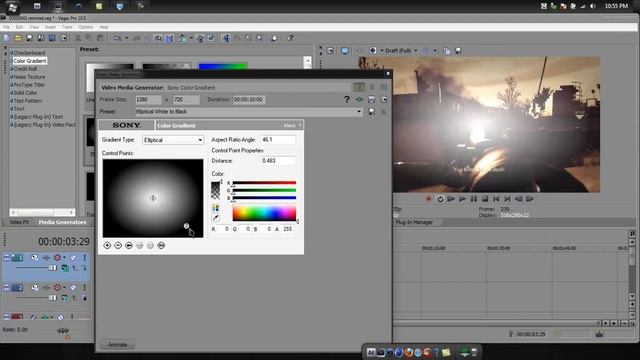Click track 1 motion icon
Screen dimensions: 640x360
[35, 258]
